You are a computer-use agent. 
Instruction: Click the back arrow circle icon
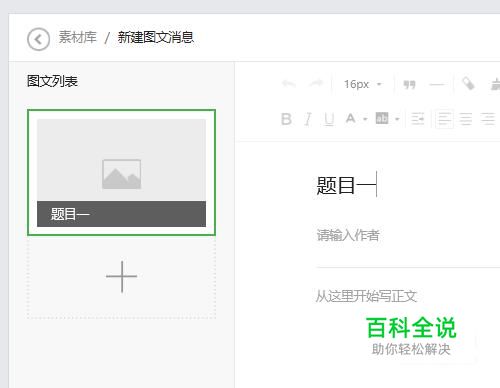[38, 39]
